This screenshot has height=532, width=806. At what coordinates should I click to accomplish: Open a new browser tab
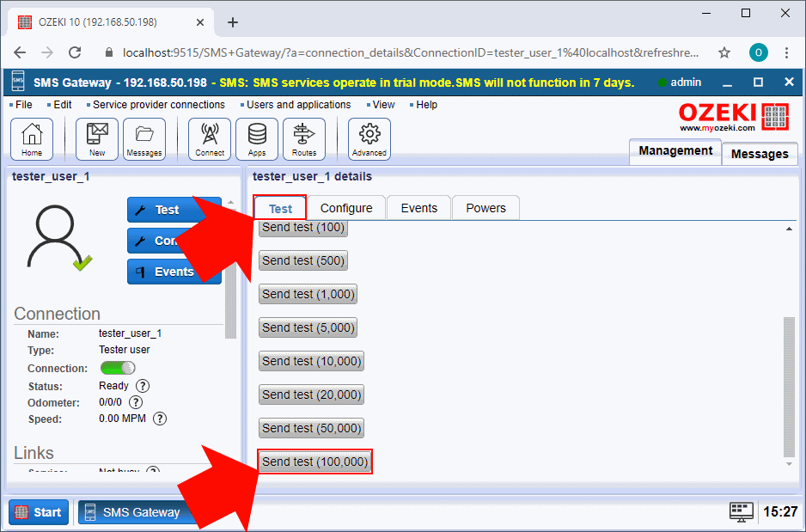[233, 22]
